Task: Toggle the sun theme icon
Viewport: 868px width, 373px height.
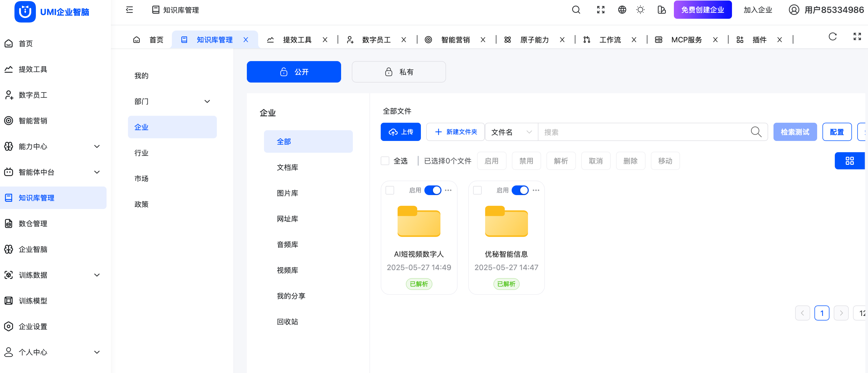Action: pyautogui.click(x=640, y=10)
